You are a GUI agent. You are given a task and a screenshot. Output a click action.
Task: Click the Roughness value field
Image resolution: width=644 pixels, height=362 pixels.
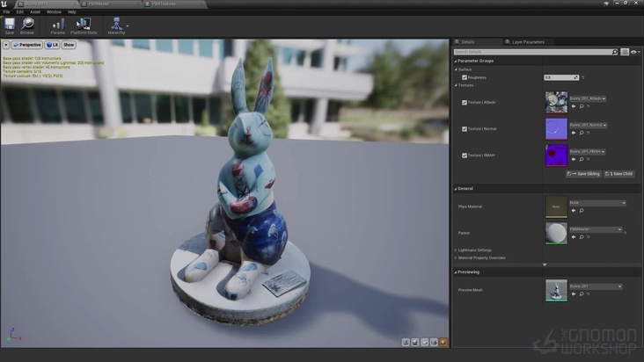click(561, 77)
